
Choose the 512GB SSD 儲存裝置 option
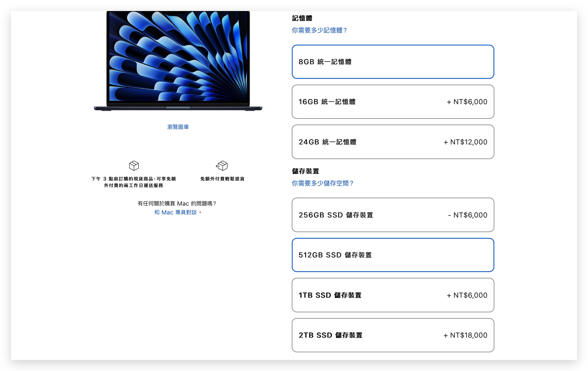[393, 255]
